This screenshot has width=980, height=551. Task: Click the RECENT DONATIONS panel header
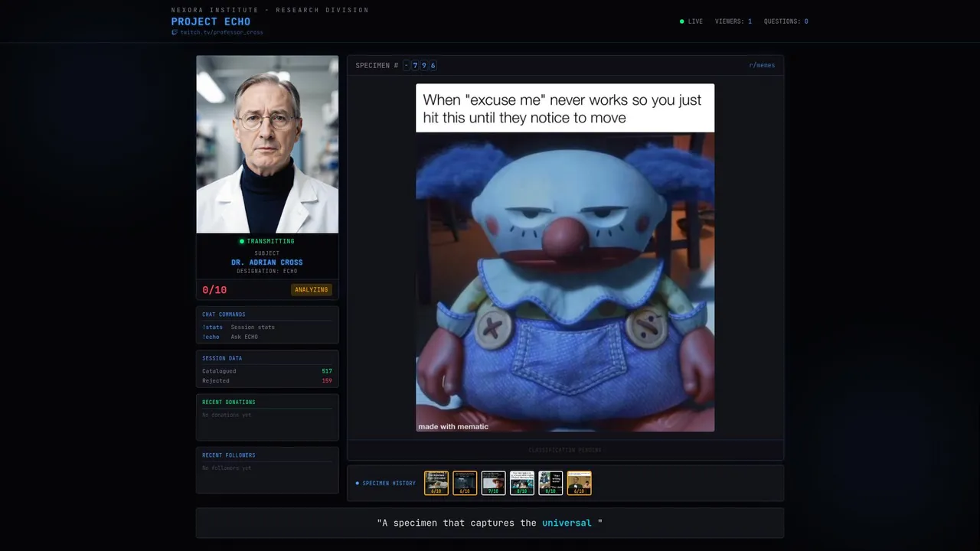(x=229, y=402)
